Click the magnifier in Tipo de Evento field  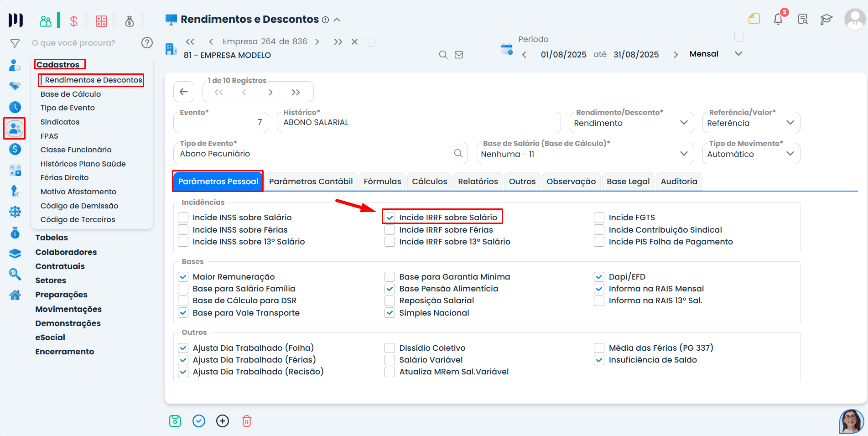[458, 154]
